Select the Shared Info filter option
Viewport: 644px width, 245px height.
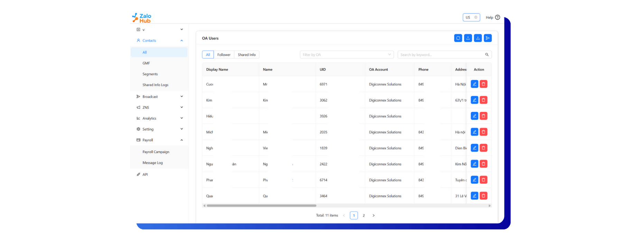point(246,55)
